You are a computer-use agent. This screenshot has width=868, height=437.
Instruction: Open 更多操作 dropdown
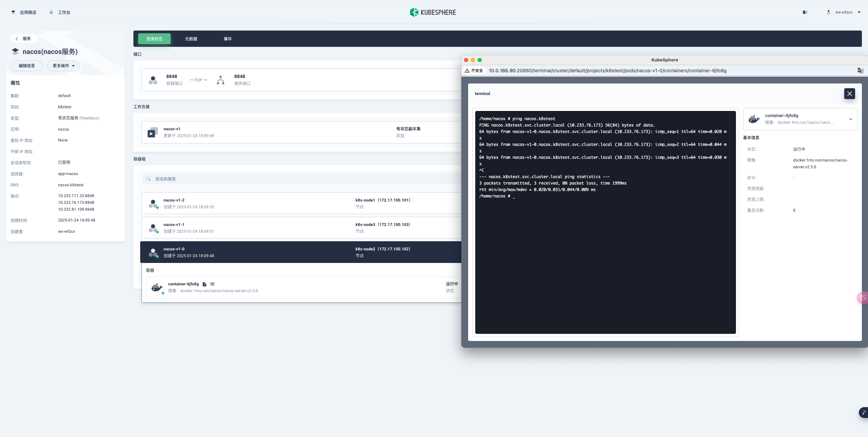tap(63, 66)
